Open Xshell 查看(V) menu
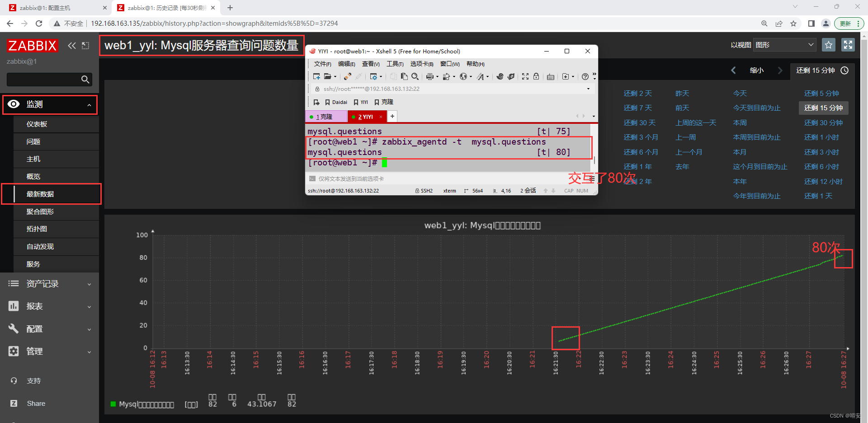This screenshot has width=868, height=423. (x=371, y=64)
